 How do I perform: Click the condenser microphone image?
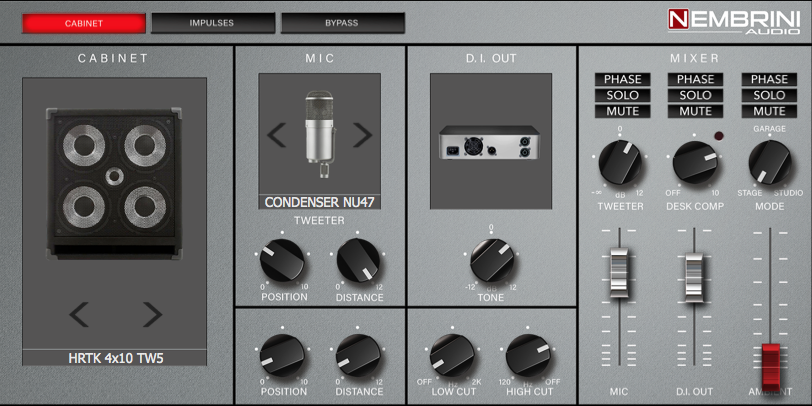(319, 135)
